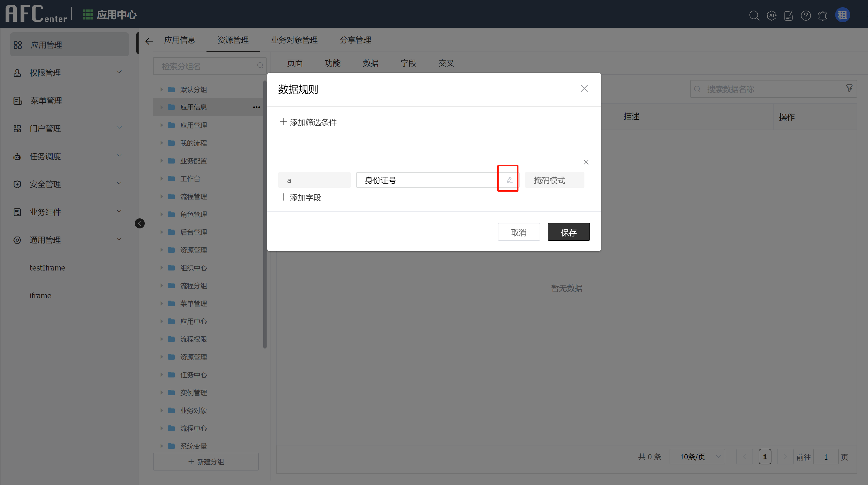Select 权限管理 in the left sidebar
Viewport: 868px width, 485px height.
[45, 72]
